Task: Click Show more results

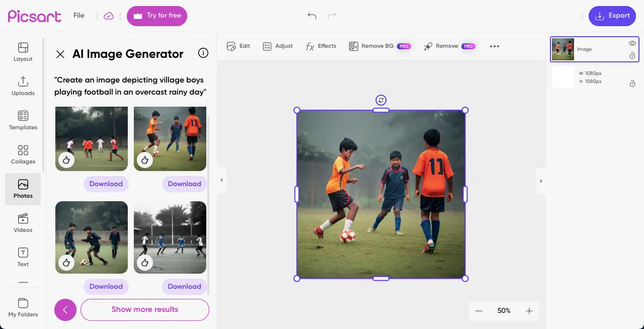Action: click(145, 310)
